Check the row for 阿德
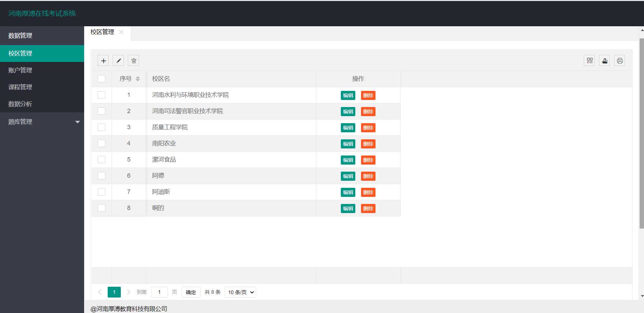 coord(101,176)
